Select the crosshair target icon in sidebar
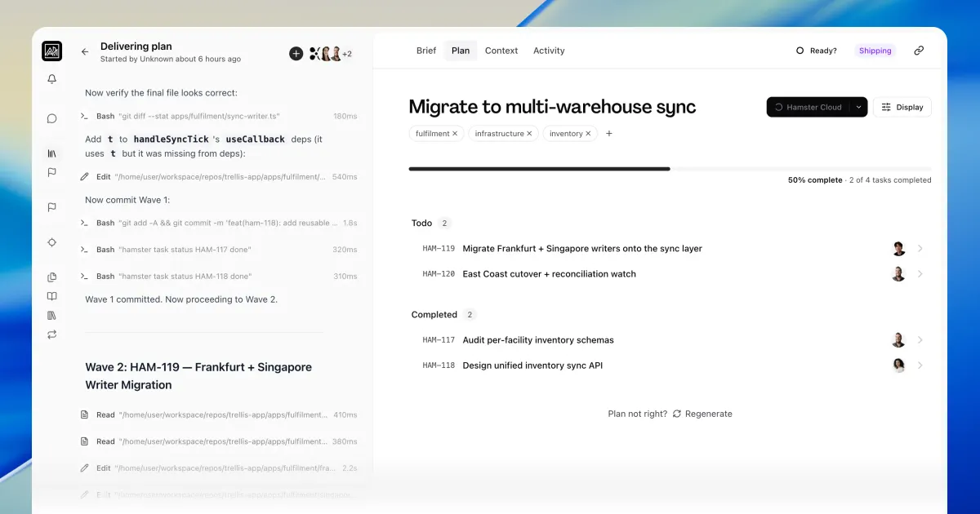980x514 pixels. click(x=52, y=242)
